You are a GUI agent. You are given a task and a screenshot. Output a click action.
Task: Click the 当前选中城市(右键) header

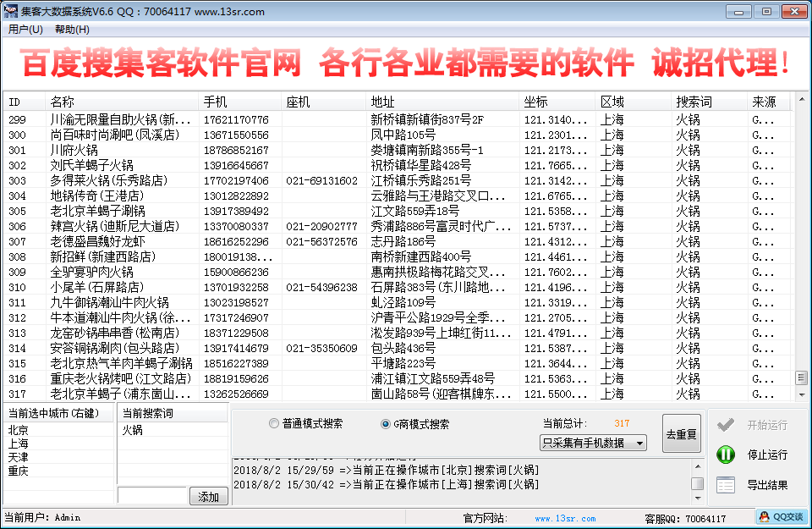pos(58,413)
